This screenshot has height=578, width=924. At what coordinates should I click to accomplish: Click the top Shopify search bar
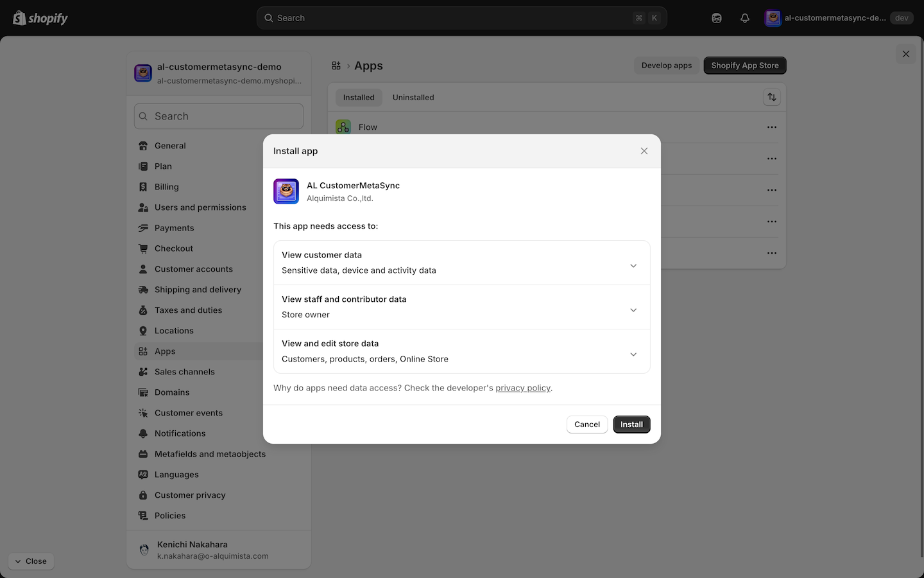(x=462, y=18)
